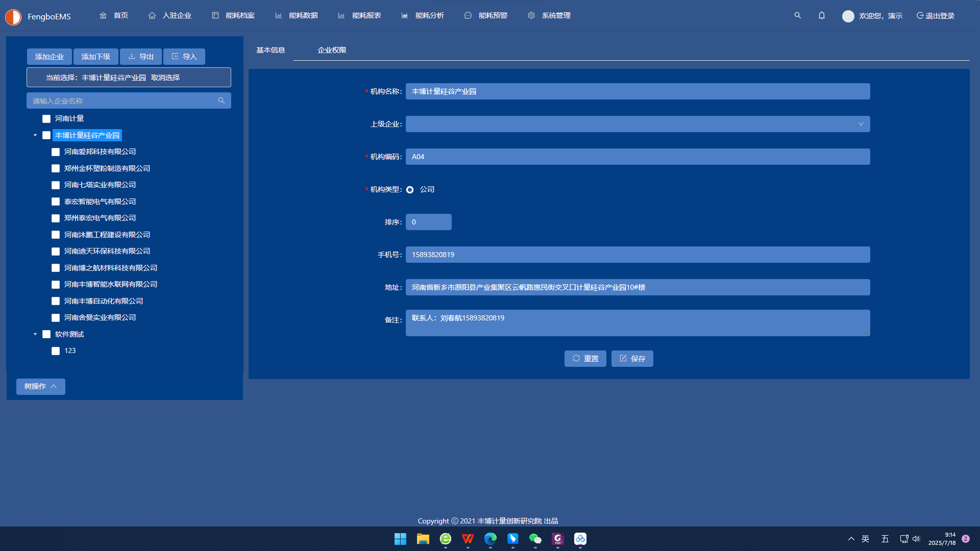Expand the 树操作 menu button
980x551 pixels.
40,386
